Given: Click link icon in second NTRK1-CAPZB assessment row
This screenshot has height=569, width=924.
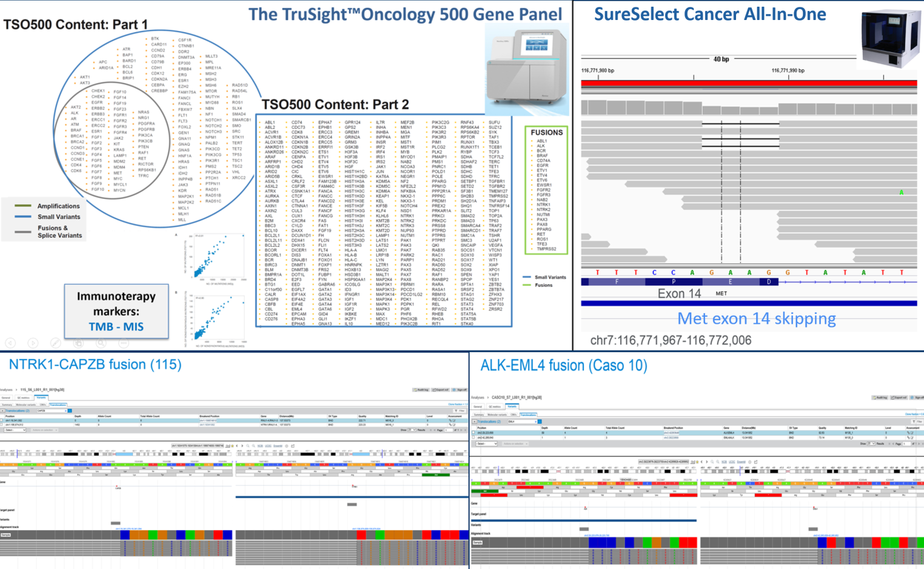Looking at the screenshot, I should (x=450, y=425).
